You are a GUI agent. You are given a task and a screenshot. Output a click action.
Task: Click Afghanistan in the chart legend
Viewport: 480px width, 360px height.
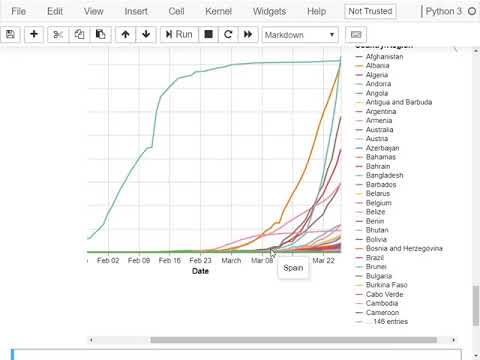384,57
